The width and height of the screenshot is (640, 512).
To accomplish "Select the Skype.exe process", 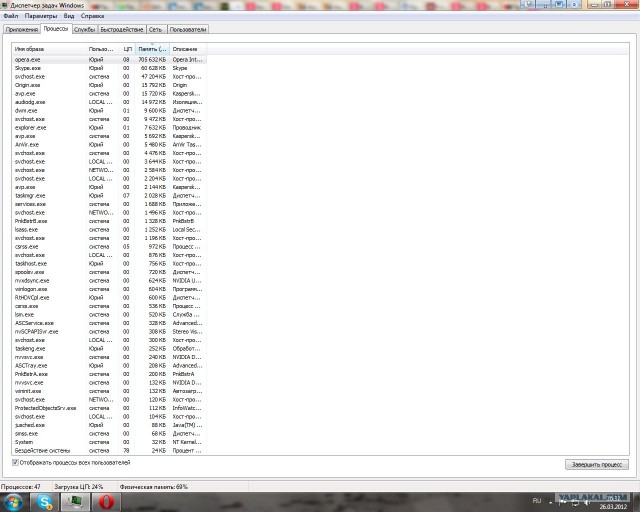I will pyautogui.click(x=109, y=68).
